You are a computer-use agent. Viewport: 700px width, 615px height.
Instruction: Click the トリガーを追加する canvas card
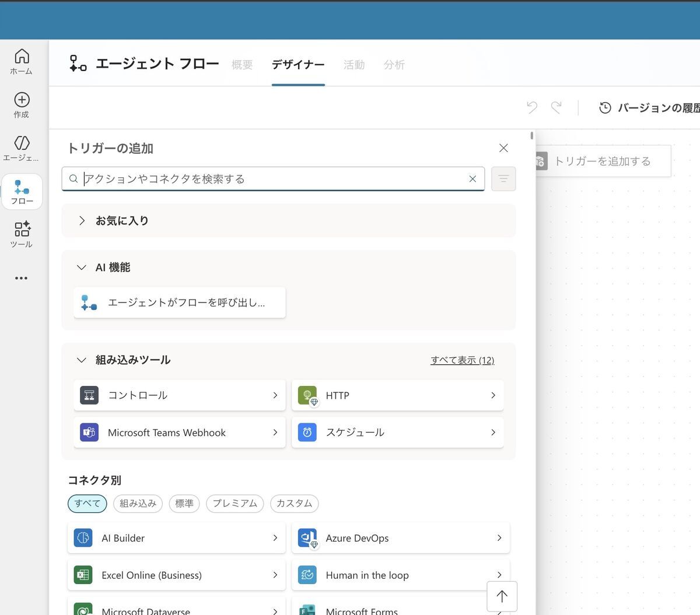tap(603, 161)
